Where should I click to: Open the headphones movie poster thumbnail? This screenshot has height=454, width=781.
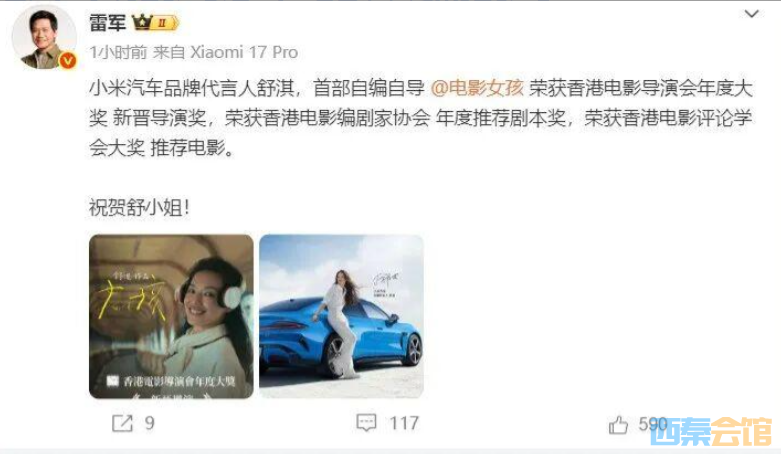(x=171, y=316)
